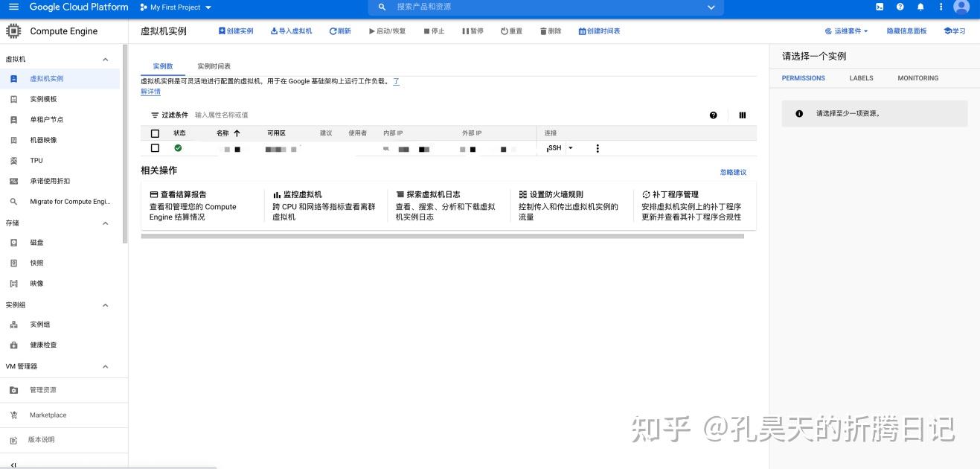Check the instance row checkbox
Screen dimensions: 980x469
155,148
